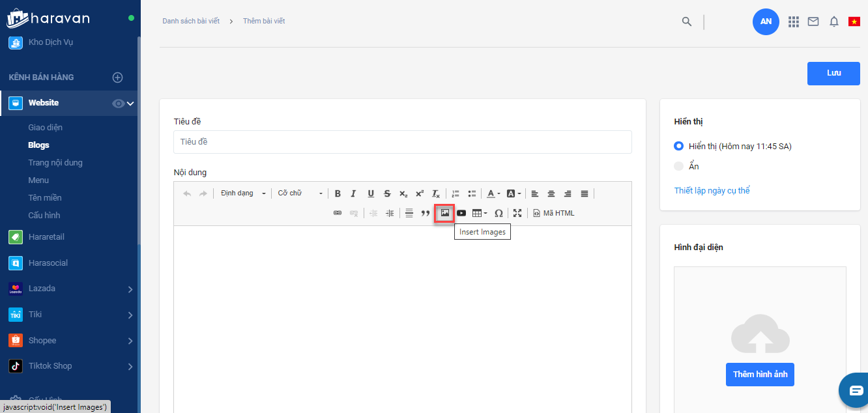Open Blogs in sidebar
This screenshot has height=413, width=868.
coord(39,145)
